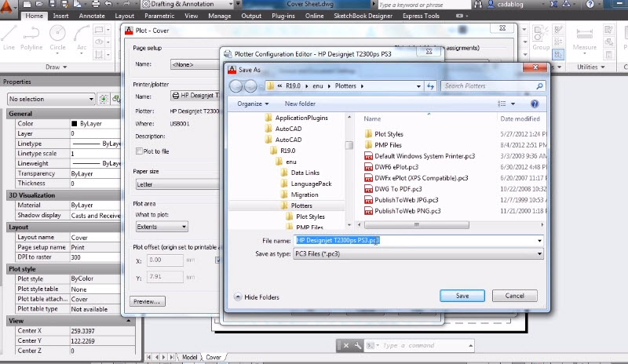This screenshot has width=628, height=364.
Task: Open the Save as type dropdown
Action: (418, 254)
